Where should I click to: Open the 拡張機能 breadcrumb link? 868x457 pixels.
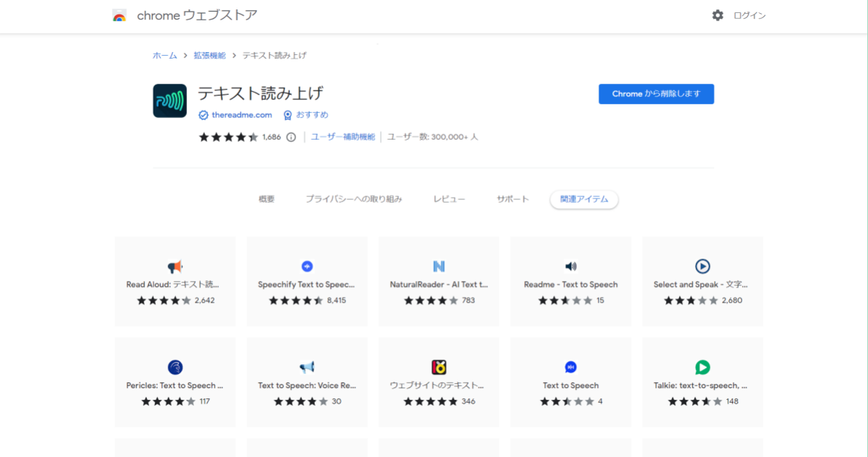pos(210,55)
